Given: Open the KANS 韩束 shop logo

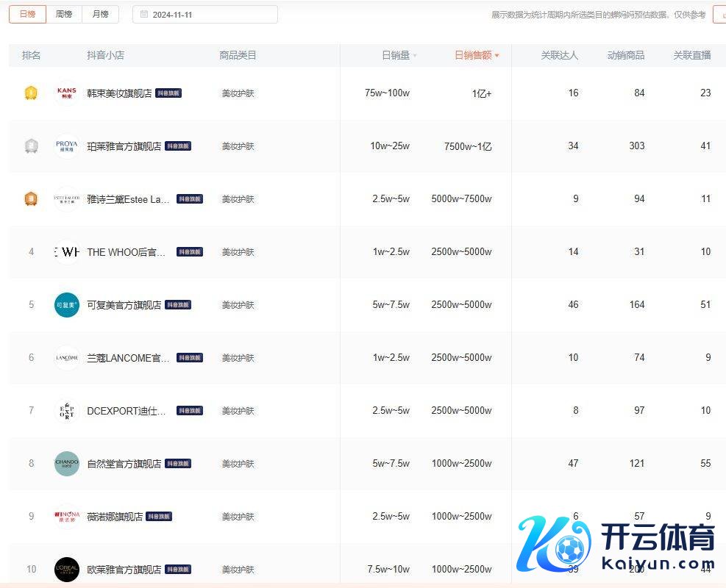Looking at the screenshot, I should click(67, 93).
